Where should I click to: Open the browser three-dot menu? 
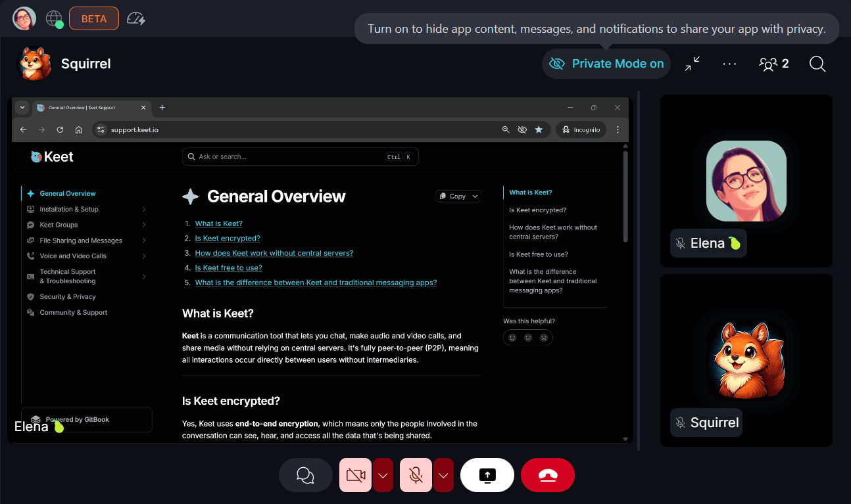coord(618,130)
